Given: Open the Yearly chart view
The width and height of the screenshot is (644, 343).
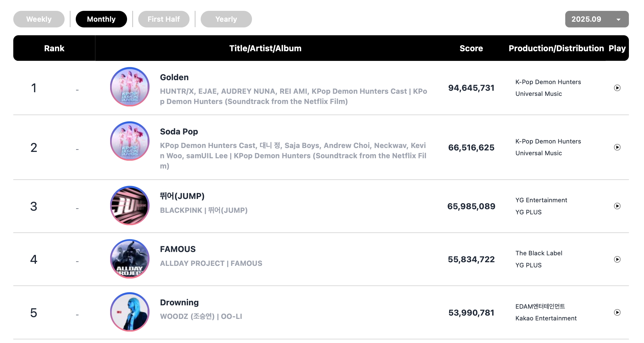Looking at the screenshot, I should tap(226, 19).
